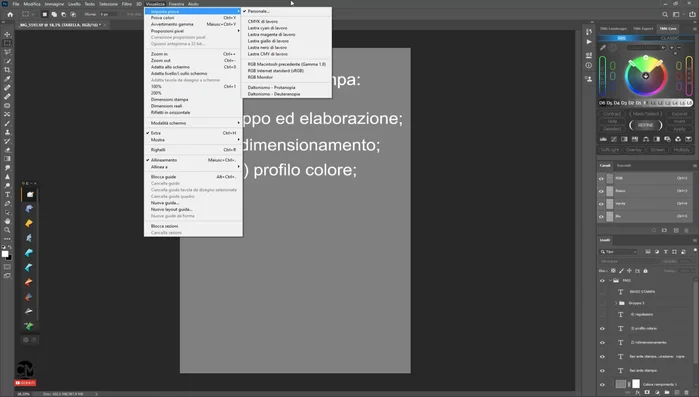Click the lock all padlock icon
Viewport: 699px width, 397px height.
(x=646, y=270)
